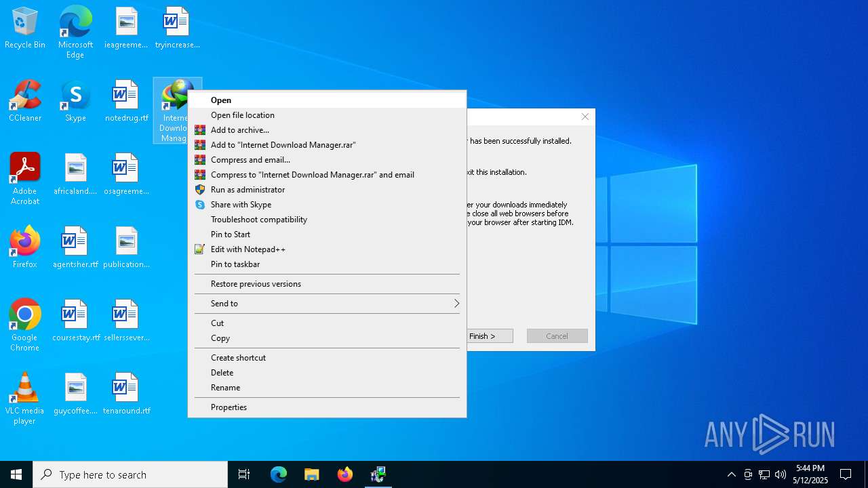Click the taskbar search box
The width and height of the screenshot is (868, 488).
pyautogui.click(x=130, y=474)
